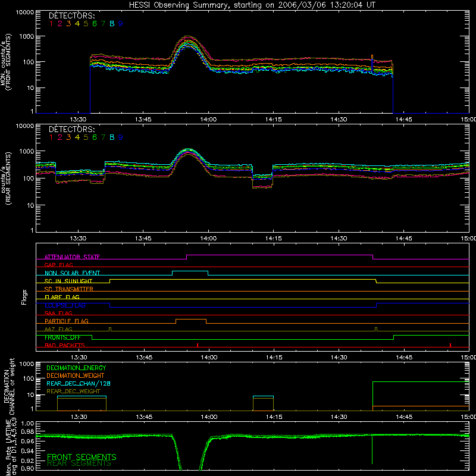This screenshot has height=476, width=476.
Task: Pick detector 5 in rear segments legend
Action: (86, 137)
